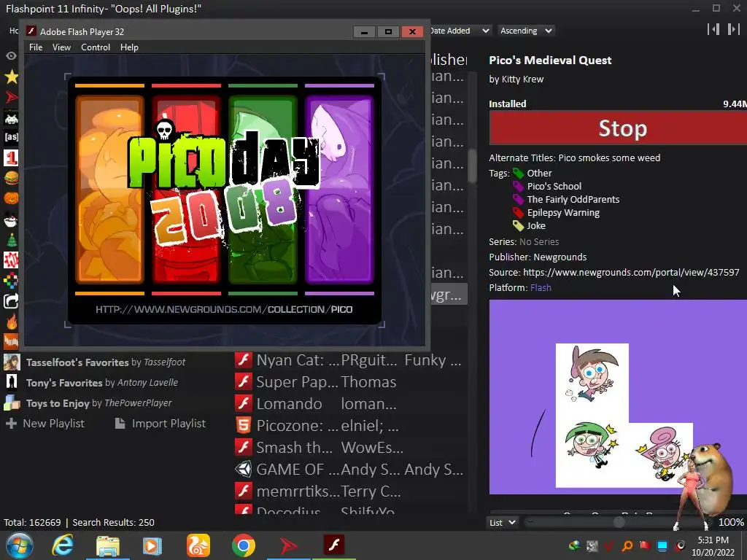Select the red Flashpoint arrow playlist icon

[11, 97]
